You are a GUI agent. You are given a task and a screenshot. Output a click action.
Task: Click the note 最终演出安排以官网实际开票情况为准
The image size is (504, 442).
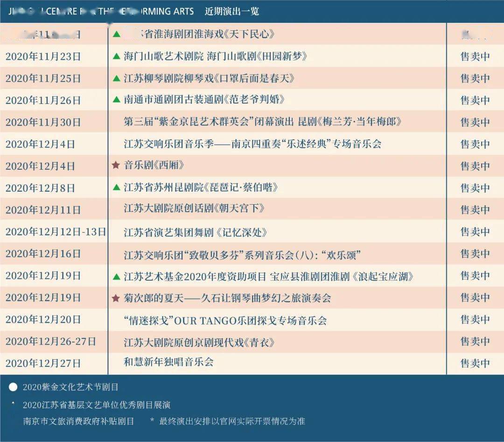point(232,421)
